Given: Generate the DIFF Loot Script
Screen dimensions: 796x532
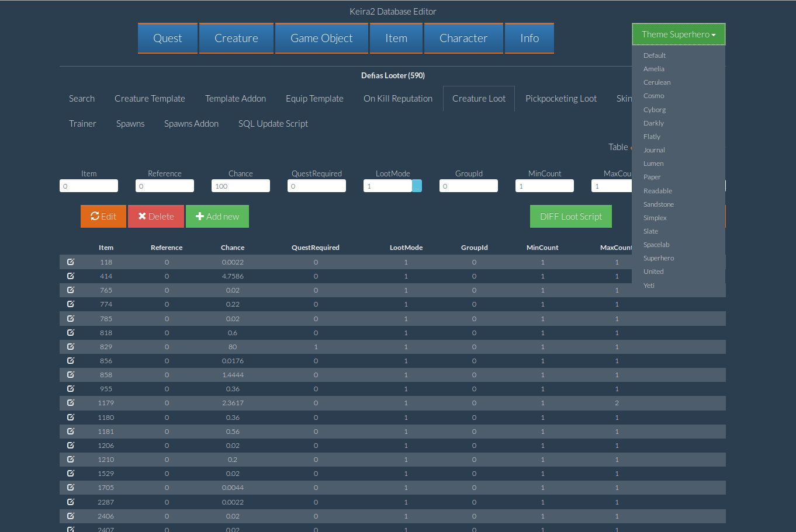Looking at the screenshot, I should pyautogui.click(x=571, y=216).
